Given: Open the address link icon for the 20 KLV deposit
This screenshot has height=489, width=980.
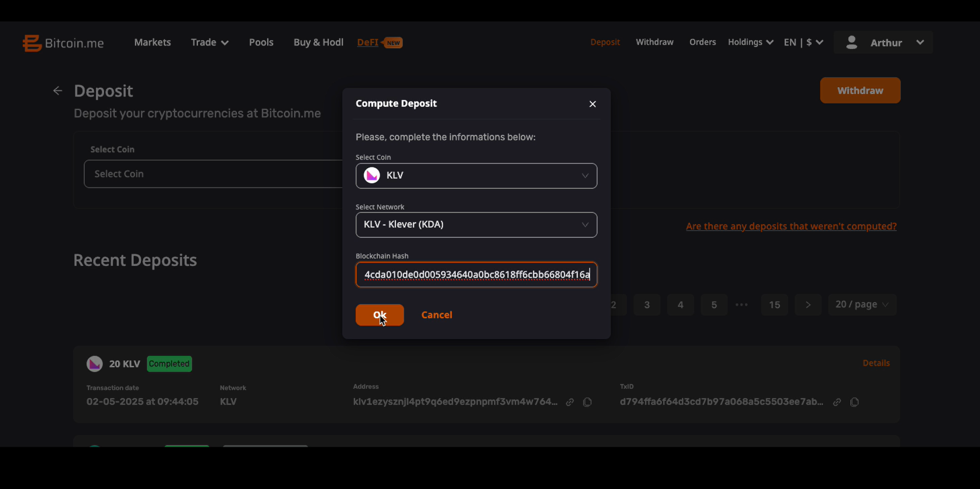Looking at the screenshot, I should click(x=570, y=402).
